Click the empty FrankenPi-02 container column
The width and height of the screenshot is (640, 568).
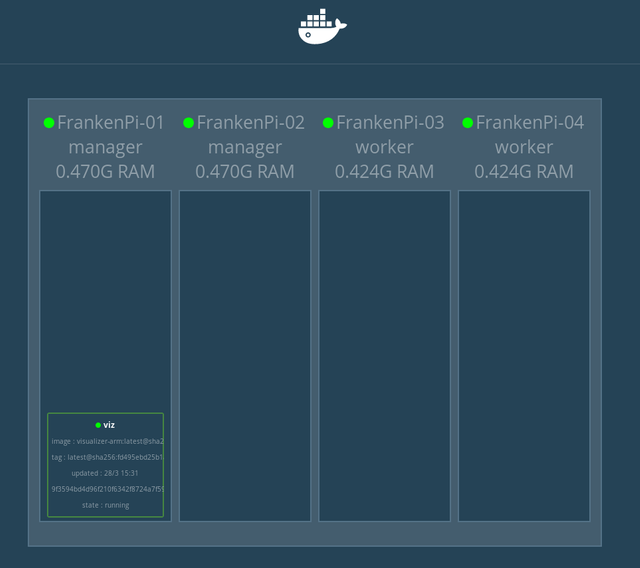(x=245, y=355)
